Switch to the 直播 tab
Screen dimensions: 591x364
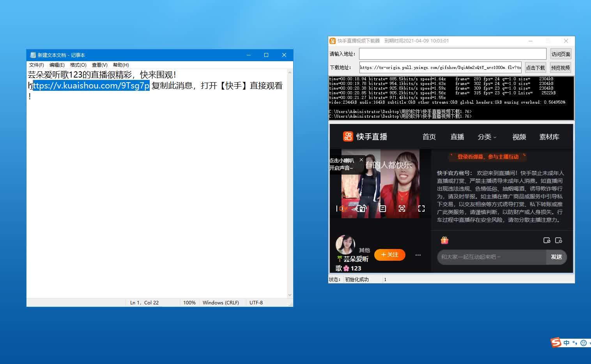click(457, 137)
